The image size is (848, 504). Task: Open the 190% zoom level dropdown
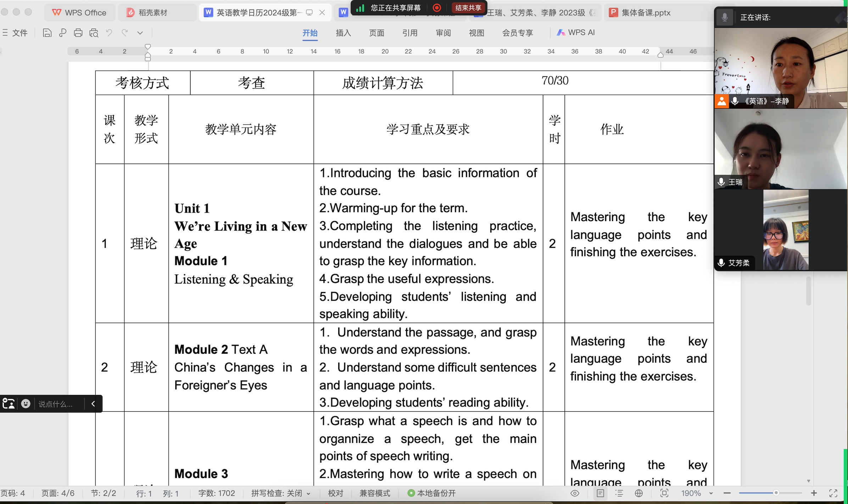[x=697, y=493]
